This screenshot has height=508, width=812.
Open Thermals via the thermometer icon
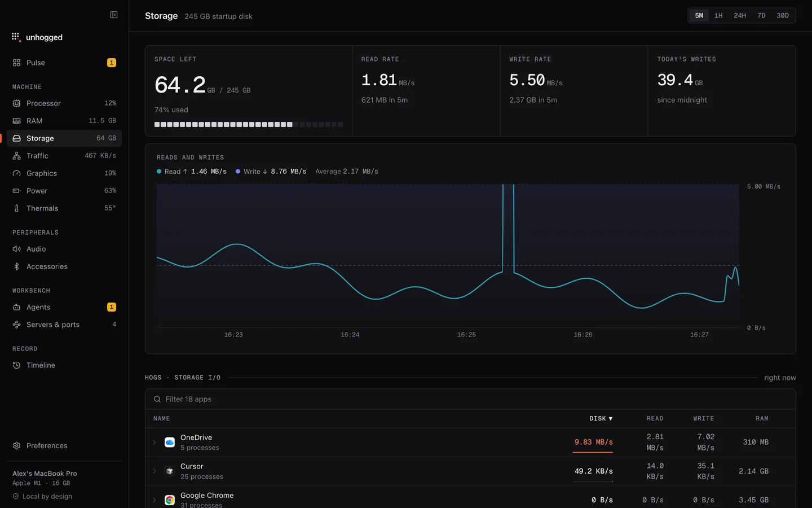pyautogui.click(x=16, y=208)
